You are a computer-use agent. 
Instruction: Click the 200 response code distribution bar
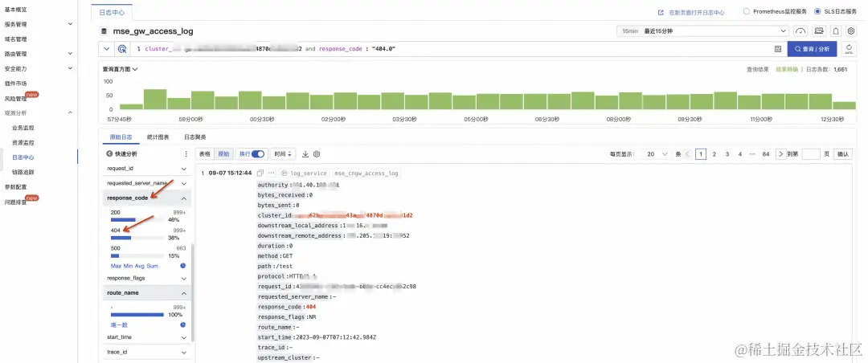click(x=137, y=220)
